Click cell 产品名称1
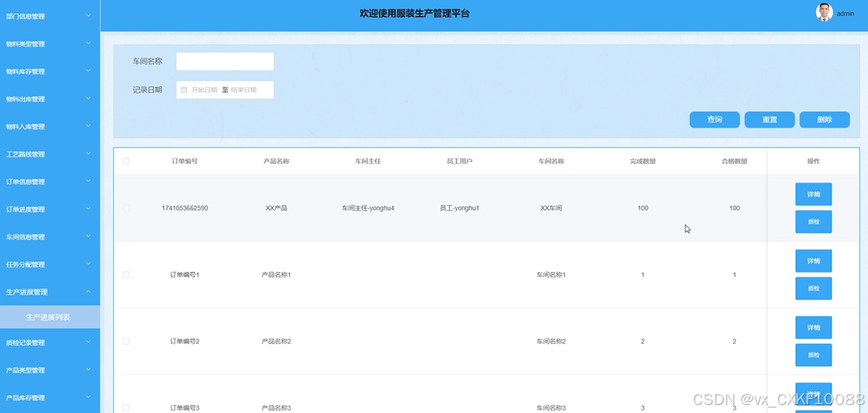Screen dimensions: 868x413 (276, 274)
